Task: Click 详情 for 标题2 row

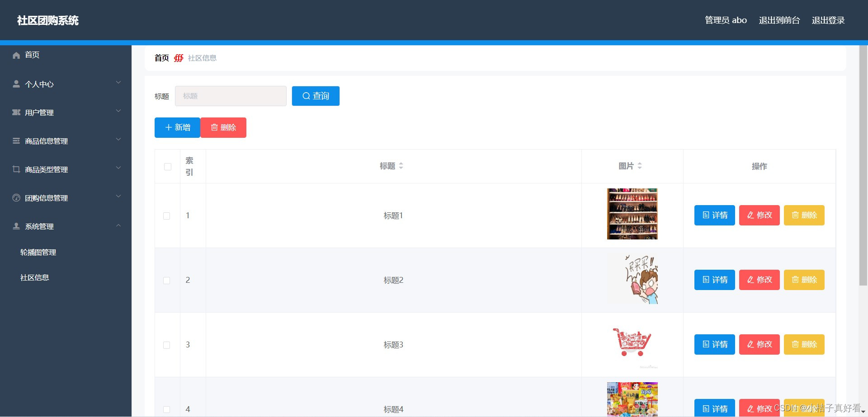Action: tap(715, 280)
